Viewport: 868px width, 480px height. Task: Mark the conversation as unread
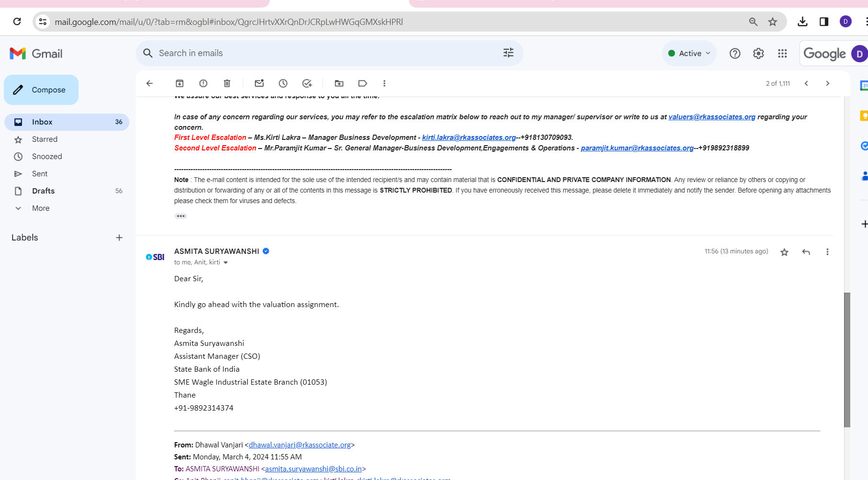259,83
